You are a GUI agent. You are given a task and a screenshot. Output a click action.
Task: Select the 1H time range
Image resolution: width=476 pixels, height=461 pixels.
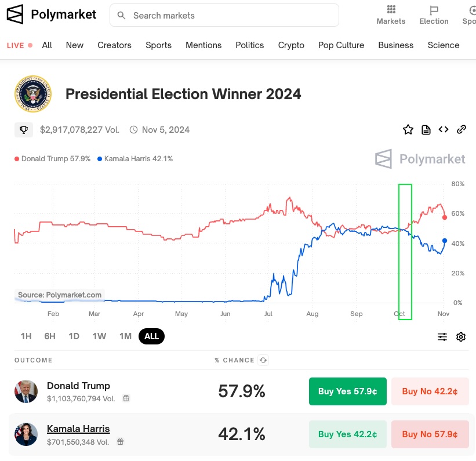[x=26, y=336]
